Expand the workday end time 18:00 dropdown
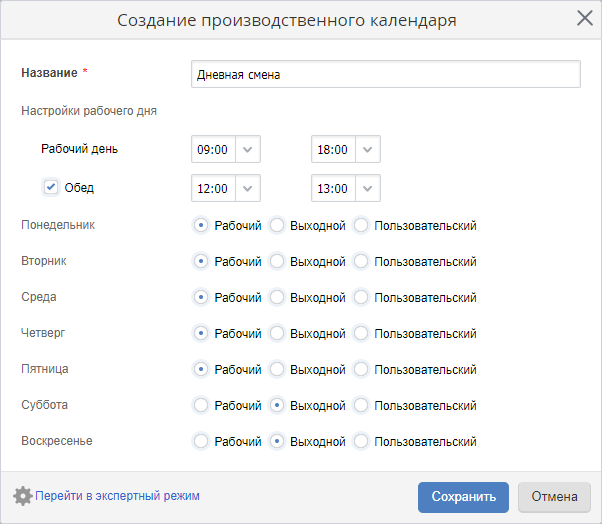Image resolution: width=602 pixels, height=524 pixels. [x=369, y=149]
